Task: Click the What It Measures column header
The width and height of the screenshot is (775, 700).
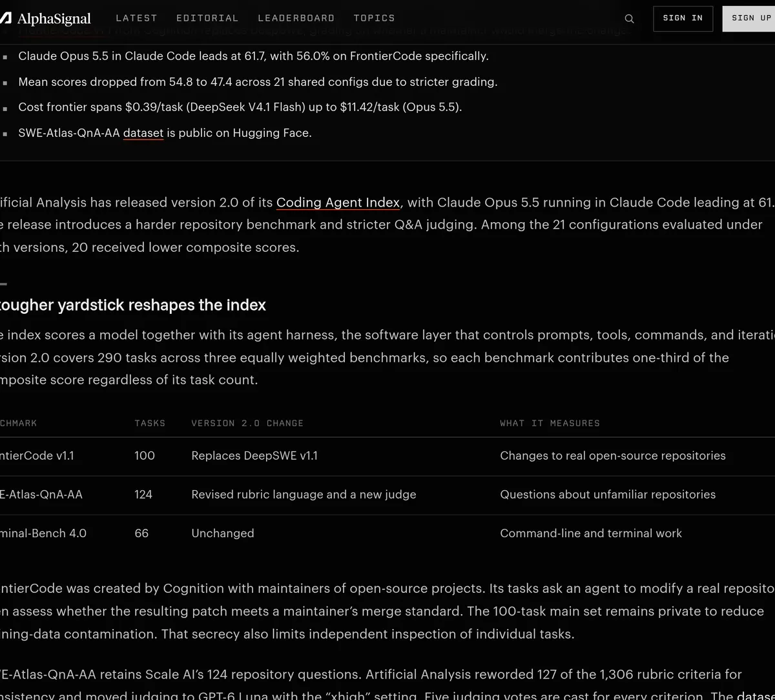Action: point(550,423)
